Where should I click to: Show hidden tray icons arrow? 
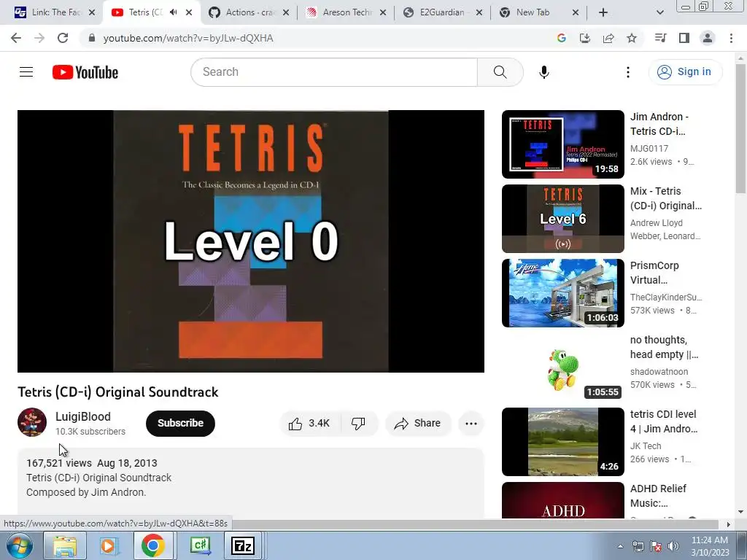(620, 546)
